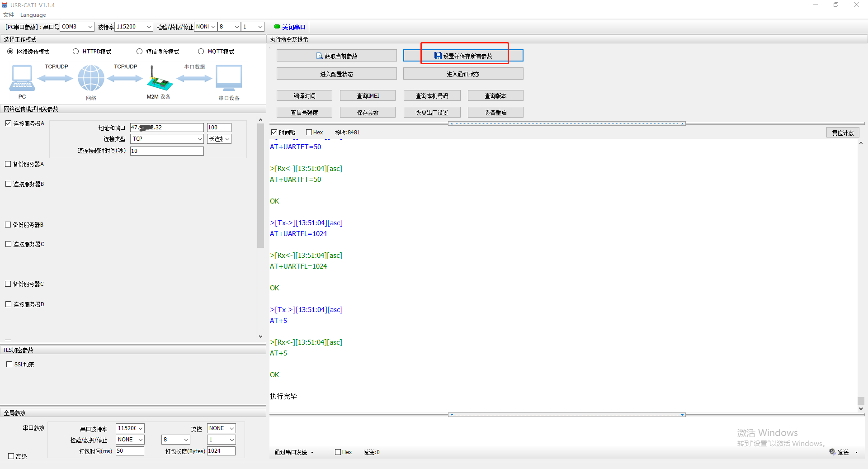The height and width of the screenshot is (469, 868).
Task: Click the network globe icon
Action: pyautogui.click(x=91, y=78)
